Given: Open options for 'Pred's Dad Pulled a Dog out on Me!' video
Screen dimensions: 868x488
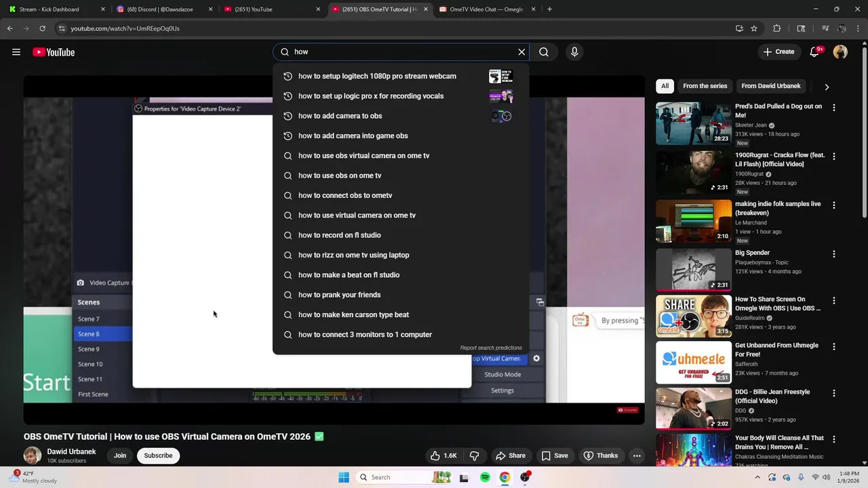Looking at the screenshot, I should [834, 108].
